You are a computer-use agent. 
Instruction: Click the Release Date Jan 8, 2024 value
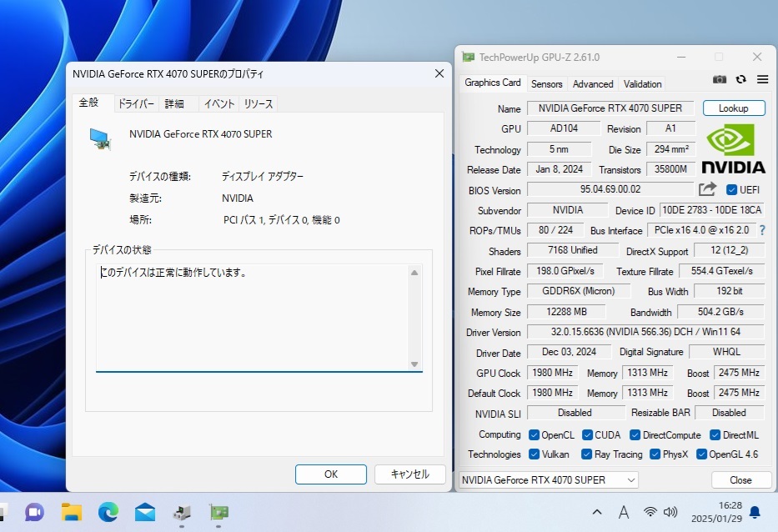(x=560, y=169)
